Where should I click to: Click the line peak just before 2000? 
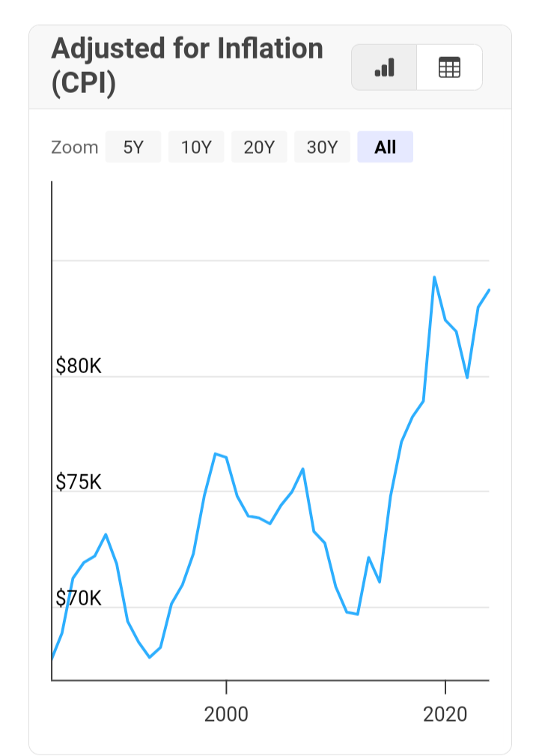pos(215,453)
